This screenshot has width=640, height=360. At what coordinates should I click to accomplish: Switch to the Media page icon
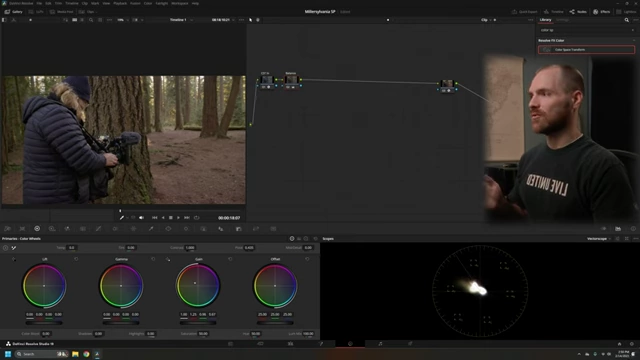click(x=231, y=344)
